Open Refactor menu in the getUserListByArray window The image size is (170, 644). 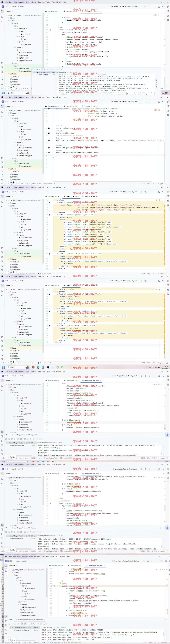tap(37, 557)
